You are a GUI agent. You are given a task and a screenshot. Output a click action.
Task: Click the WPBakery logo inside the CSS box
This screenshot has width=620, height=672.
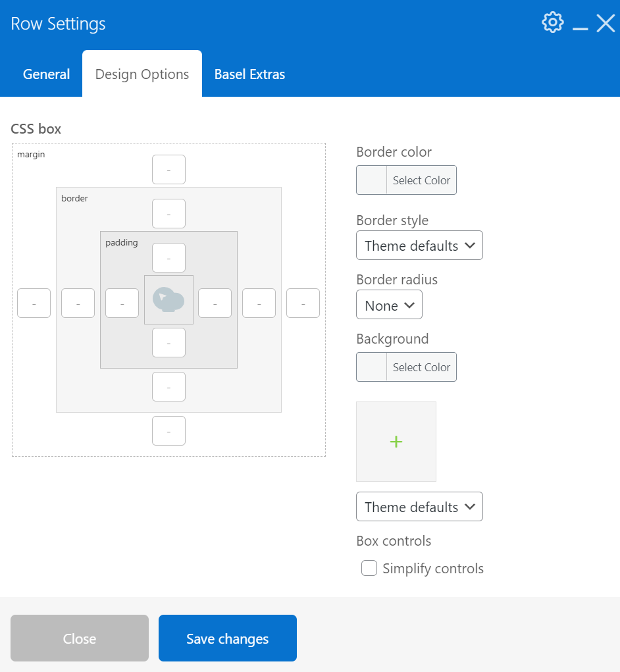click(x=168, y=300)
